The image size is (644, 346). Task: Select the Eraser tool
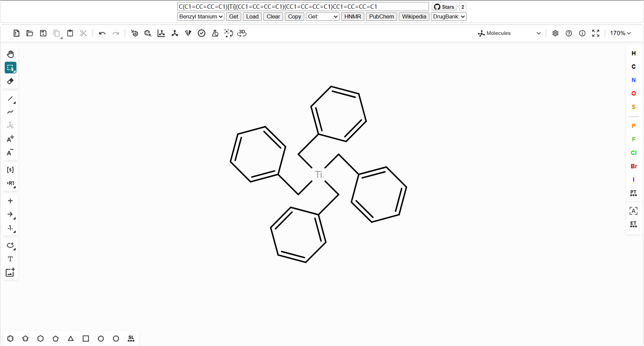[x=10, y=81]
